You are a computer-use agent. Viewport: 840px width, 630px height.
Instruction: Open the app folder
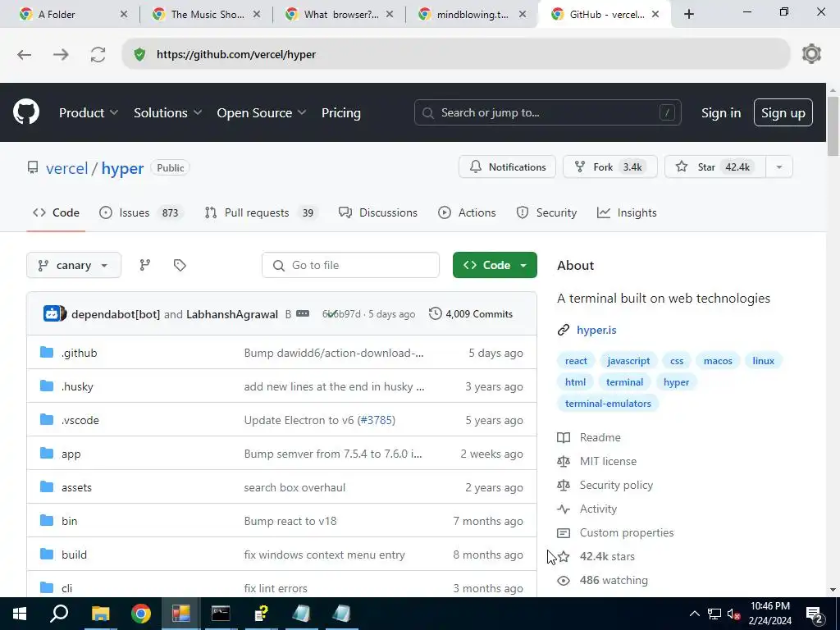[71, 454]
